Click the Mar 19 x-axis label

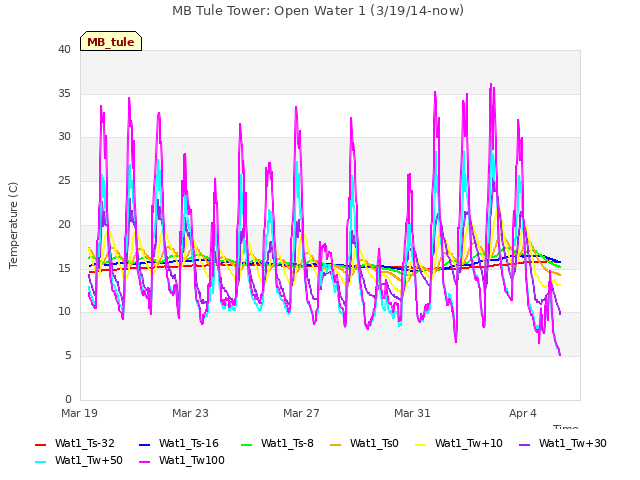point(80,413)
